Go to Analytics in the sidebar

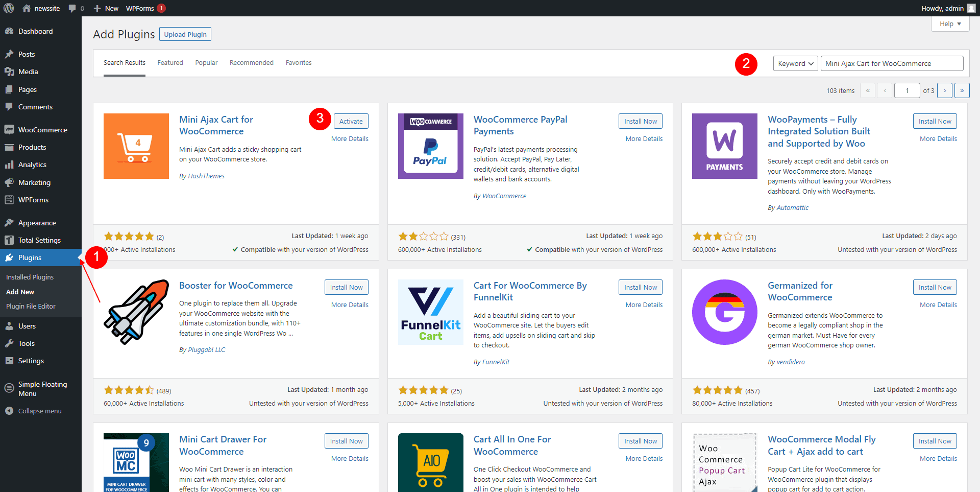click(32, 165)
